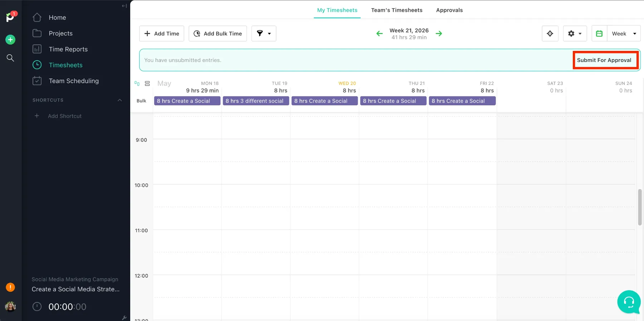Go to next week with right arrow
The height and width of the screenshot is (321, 644).
439,34
